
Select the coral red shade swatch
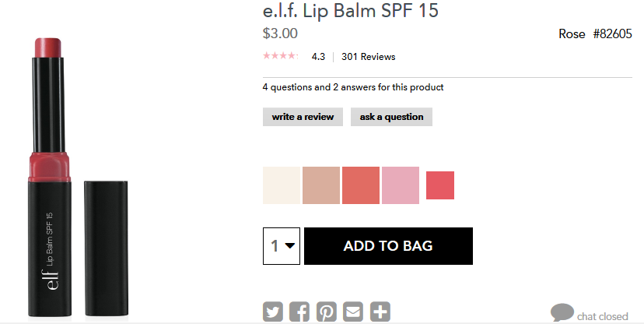[361, 185]
